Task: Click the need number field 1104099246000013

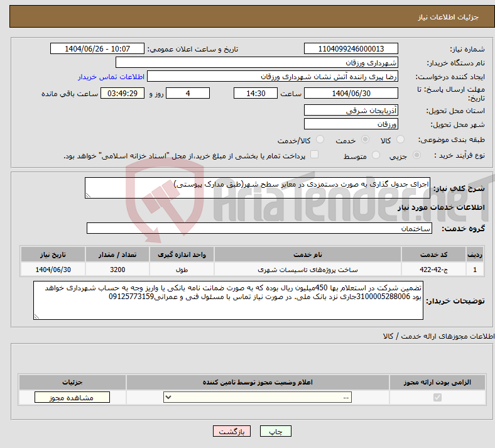Action: (x=351, y=48)
